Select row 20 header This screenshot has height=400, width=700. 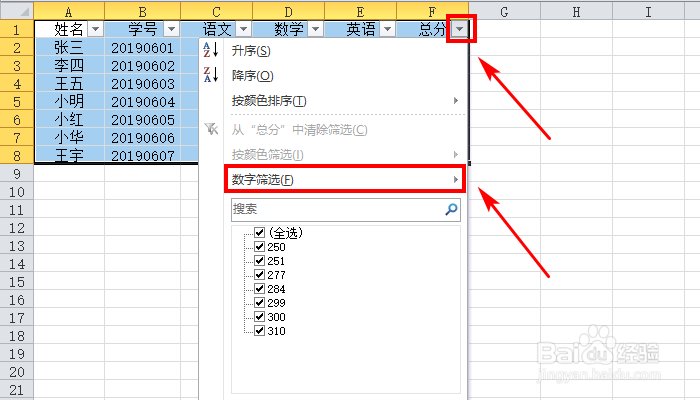pyautogui.click(x=17, y=371)
